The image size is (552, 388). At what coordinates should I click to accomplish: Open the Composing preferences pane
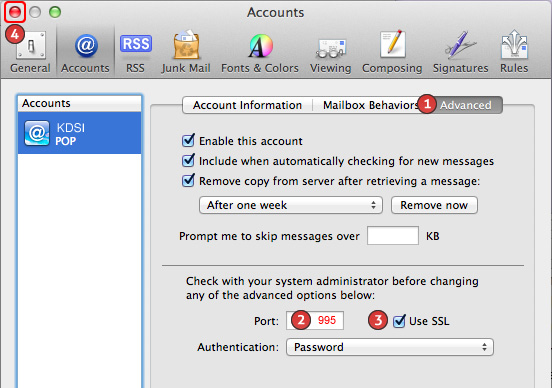392,52
